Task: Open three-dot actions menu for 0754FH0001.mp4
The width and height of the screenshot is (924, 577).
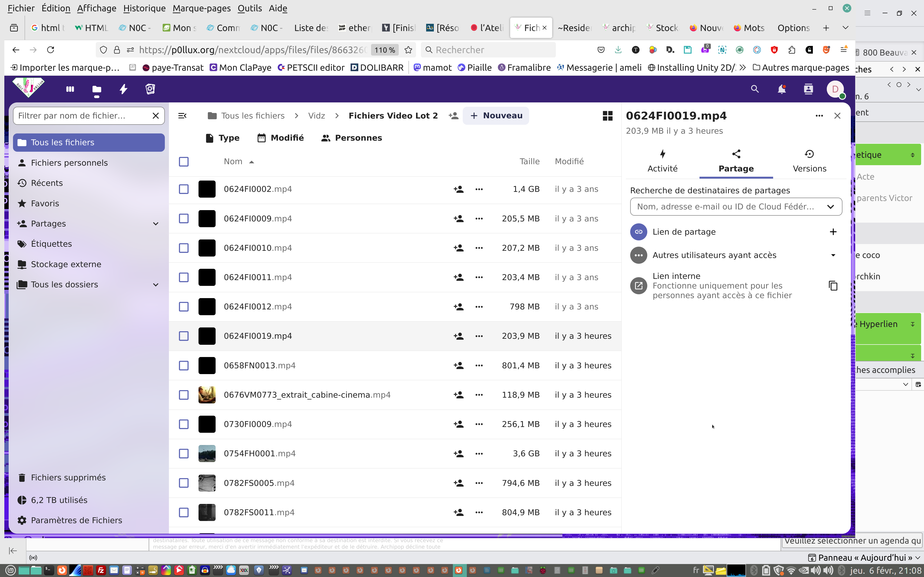Action: [479, 453]
